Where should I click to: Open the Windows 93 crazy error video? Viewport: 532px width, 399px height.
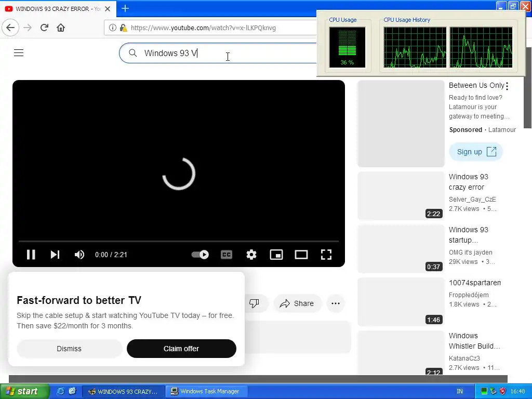pyautogui.click(x=469, y=182)
